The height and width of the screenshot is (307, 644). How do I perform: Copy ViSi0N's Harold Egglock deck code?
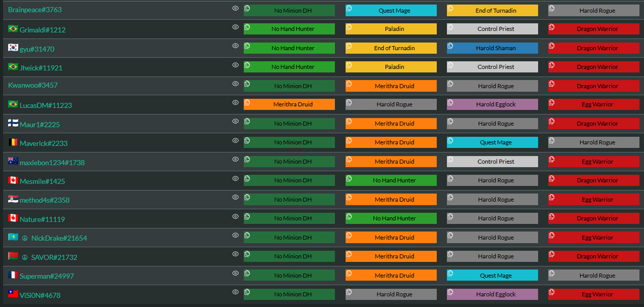pos(450,292)
